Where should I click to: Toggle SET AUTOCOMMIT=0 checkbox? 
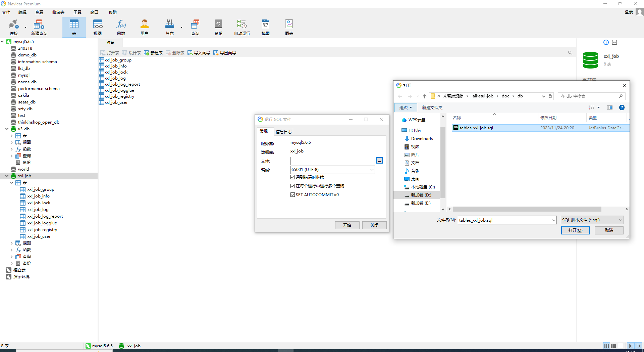(292, 195)
